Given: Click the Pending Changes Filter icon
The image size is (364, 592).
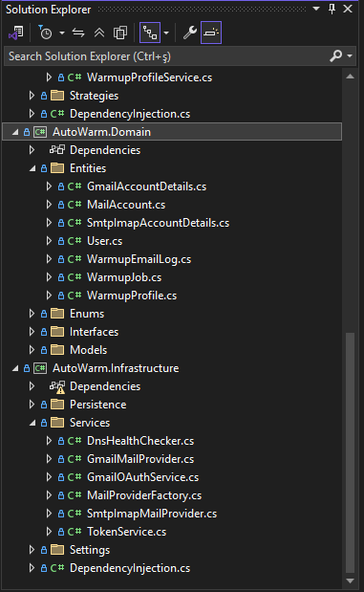Looking at the screenshot, I should pyautogui.click(x=45, y=33).
